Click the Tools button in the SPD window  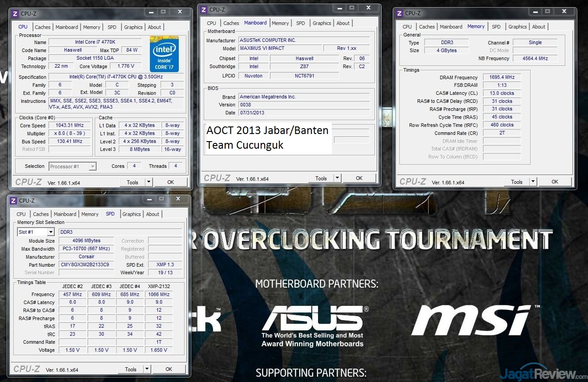[131, 369]
